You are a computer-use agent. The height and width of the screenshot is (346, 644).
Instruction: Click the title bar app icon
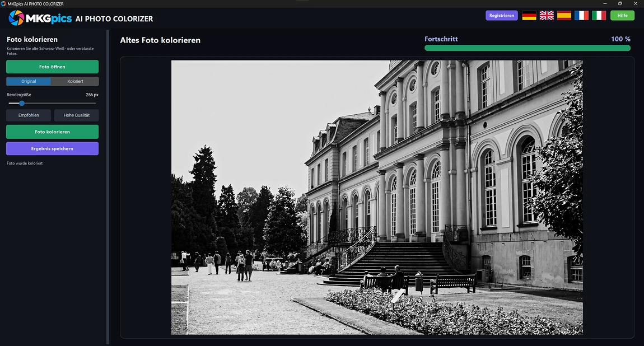(x=3, y=4)
